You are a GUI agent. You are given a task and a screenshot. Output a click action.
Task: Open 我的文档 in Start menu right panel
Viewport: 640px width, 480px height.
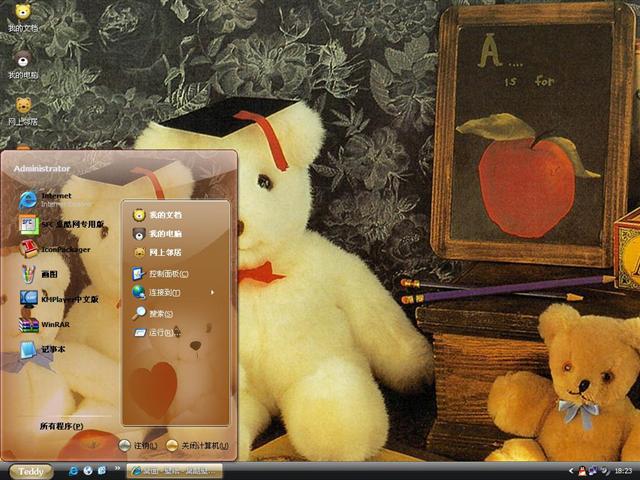tap(158, 215)
